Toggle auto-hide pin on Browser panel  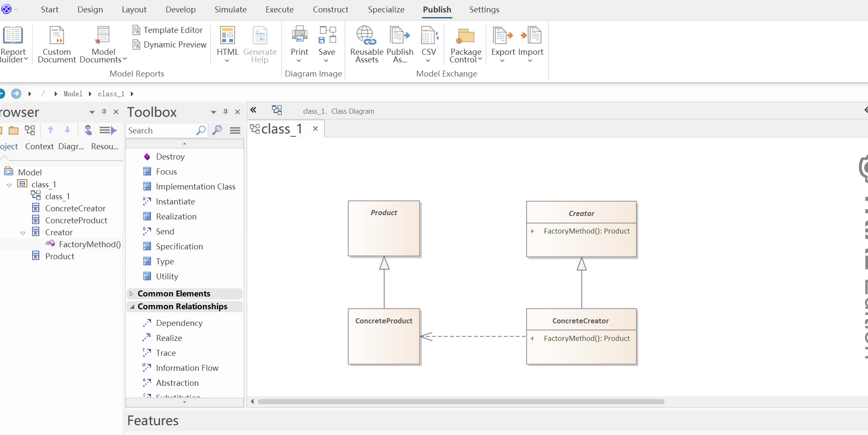(x=104, y=112)
